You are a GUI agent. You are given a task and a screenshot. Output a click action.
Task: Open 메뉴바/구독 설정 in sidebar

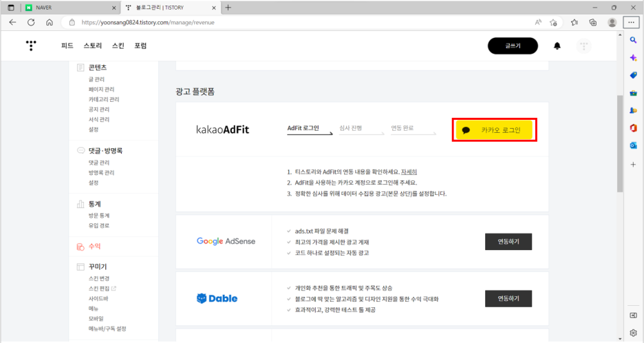(107, 329)
